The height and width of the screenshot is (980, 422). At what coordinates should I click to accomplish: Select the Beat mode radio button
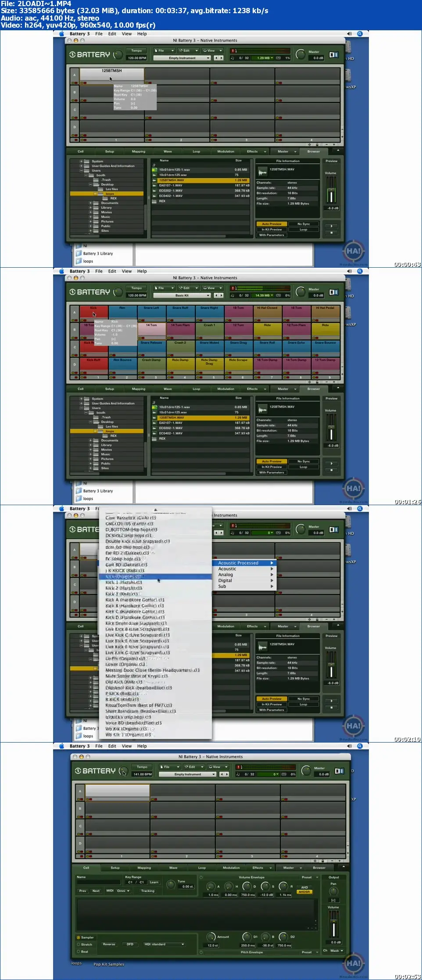pos(79,951)
